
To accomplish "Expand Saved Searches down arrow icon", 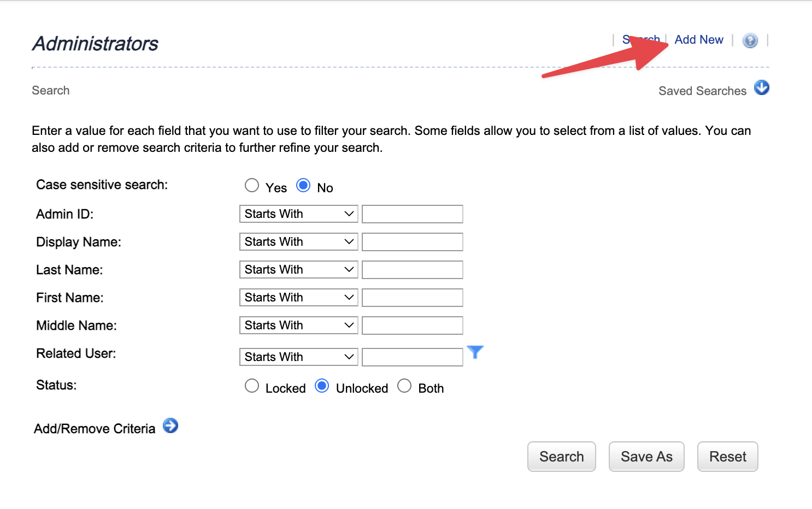I will coord(761,87).
